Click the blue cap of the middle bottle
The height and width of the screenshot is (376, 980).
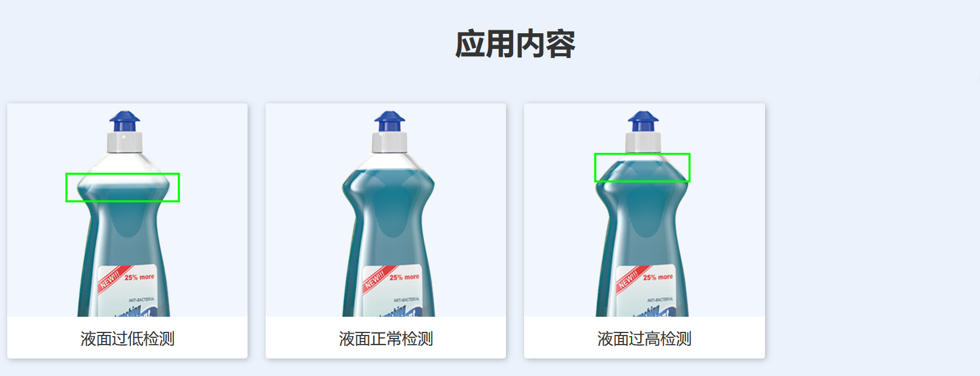[389, 121]
